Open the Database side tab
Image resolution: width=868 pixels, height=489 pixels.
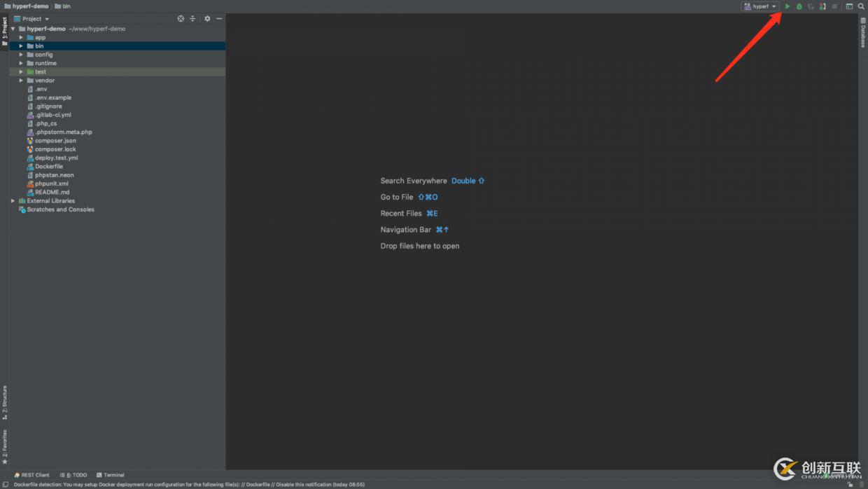click(x=863, y=32)
